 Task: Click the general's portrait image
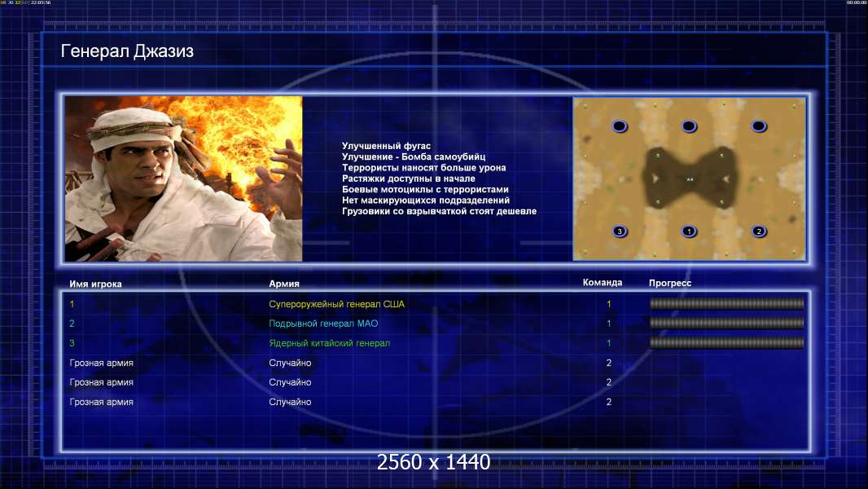[184, 178]
